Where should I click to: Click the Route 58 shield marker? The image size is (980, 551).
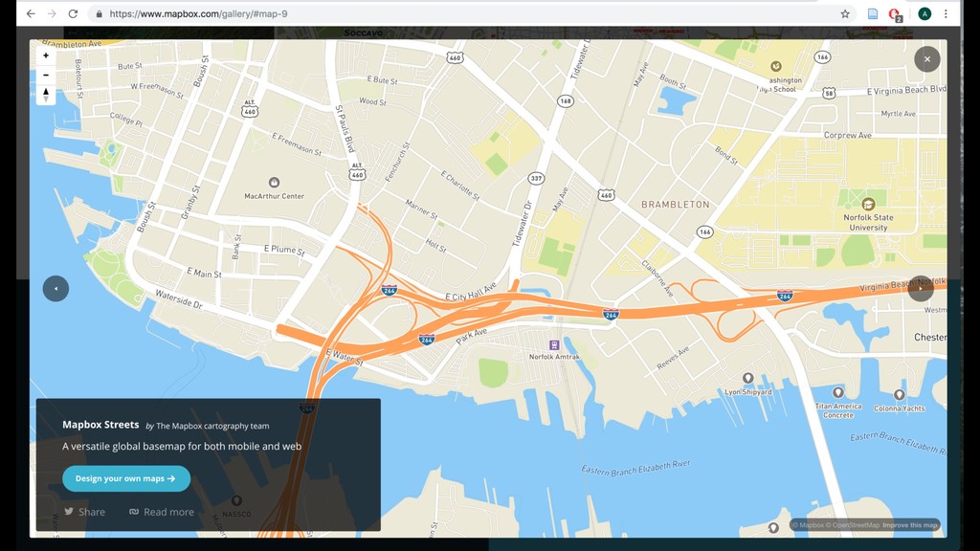coord(829,93)
